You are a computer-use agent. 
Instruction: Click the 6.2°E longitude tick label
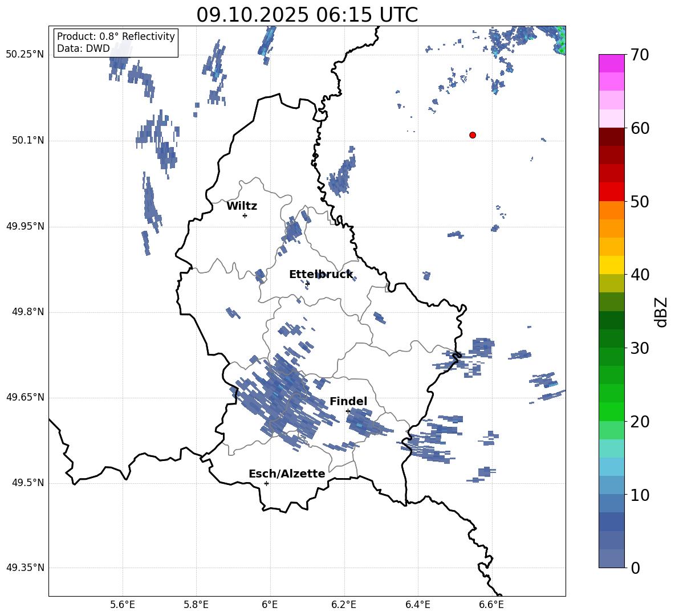344,605
